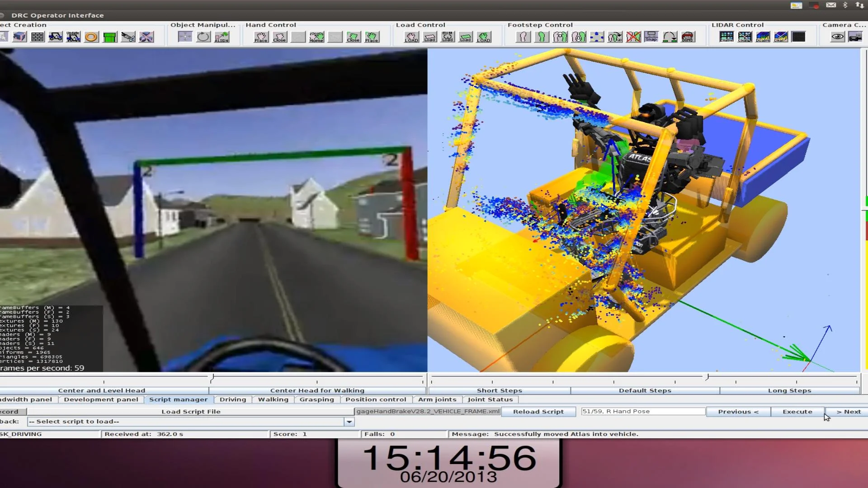Click the brick wall creation icon

38,37
